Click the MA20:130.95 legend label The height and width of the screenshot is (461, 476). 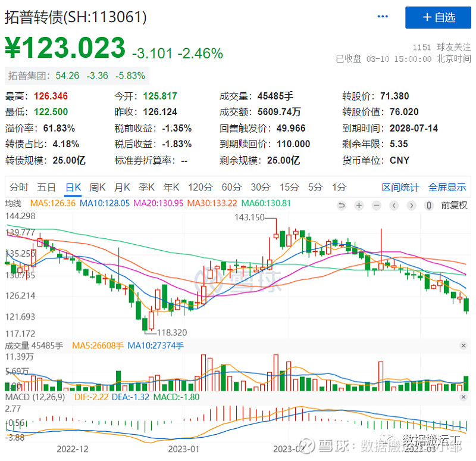(158, 203)
